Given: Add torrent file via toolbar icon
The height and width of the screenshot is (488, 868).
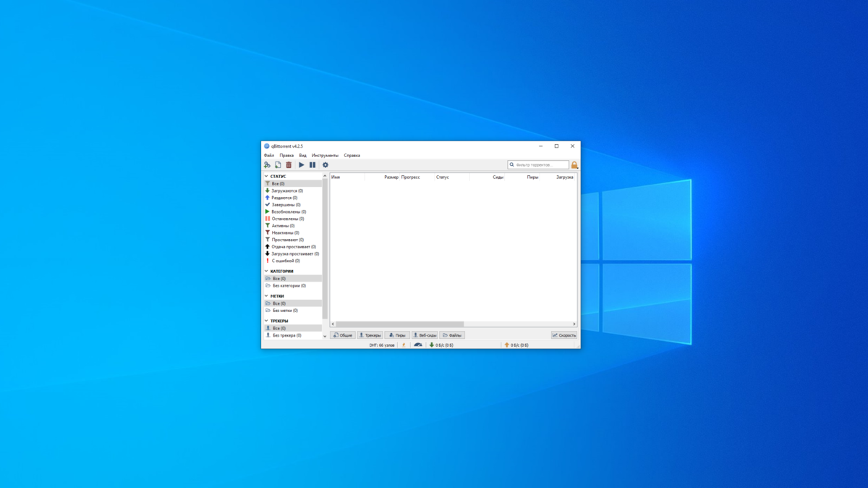Looking at the screenshot, I should point(278,165).
